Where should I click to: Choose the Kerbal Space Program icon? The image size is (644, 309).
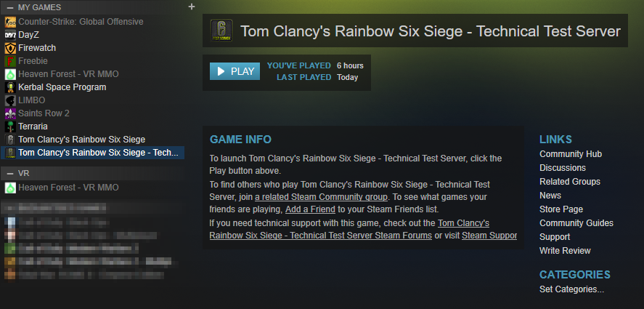tap(10, 87)
